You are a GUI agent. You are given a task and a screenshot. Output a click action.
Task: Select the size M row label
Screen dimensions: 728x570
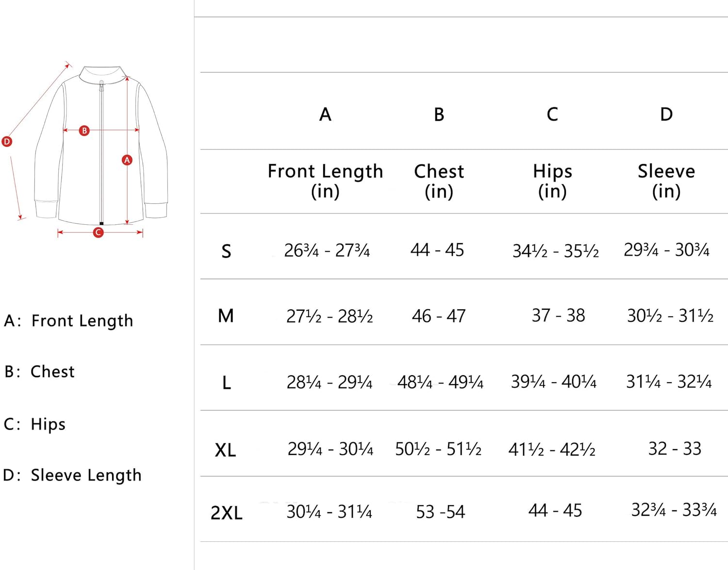(x=226, y=316)
